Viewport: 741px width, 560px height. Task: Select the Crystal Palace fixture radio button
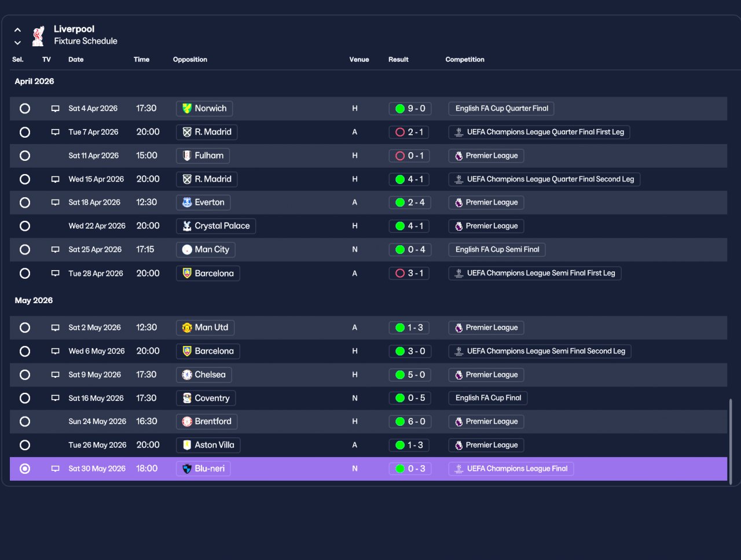[25, 226]
